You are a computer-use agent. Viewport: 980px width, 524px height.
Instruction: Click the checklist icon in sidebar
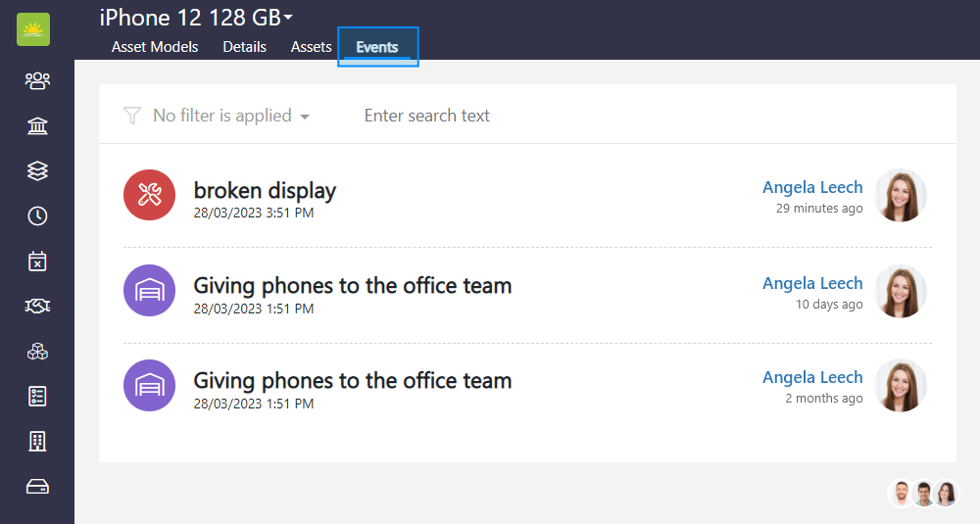37,396
